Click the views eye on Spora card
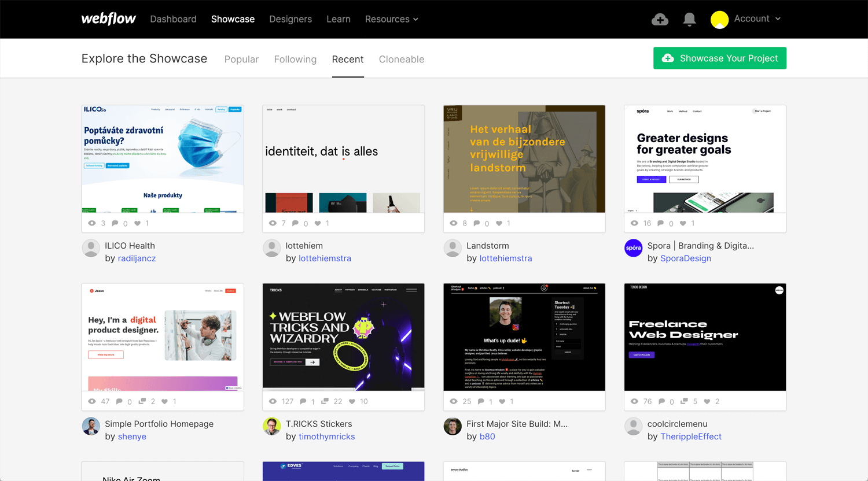This screenshot has height=481, width=868. (634, 223)
